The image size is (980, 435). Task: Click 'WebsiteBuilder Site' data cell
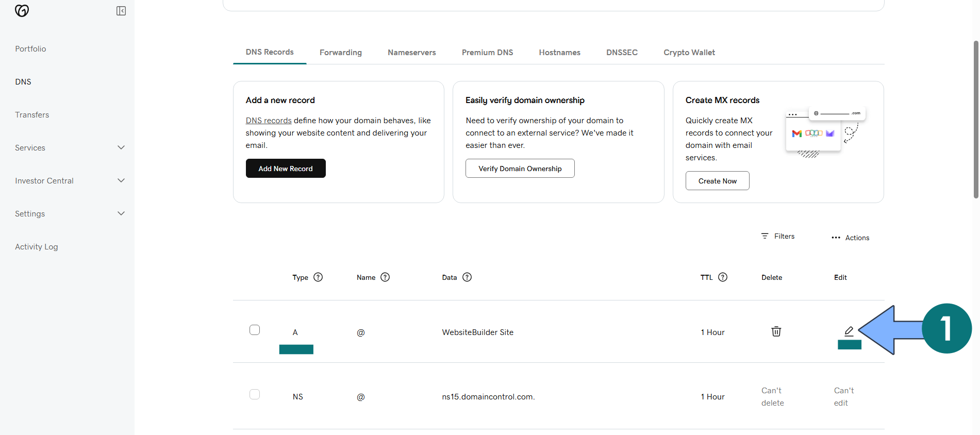[x=478, y=332]
